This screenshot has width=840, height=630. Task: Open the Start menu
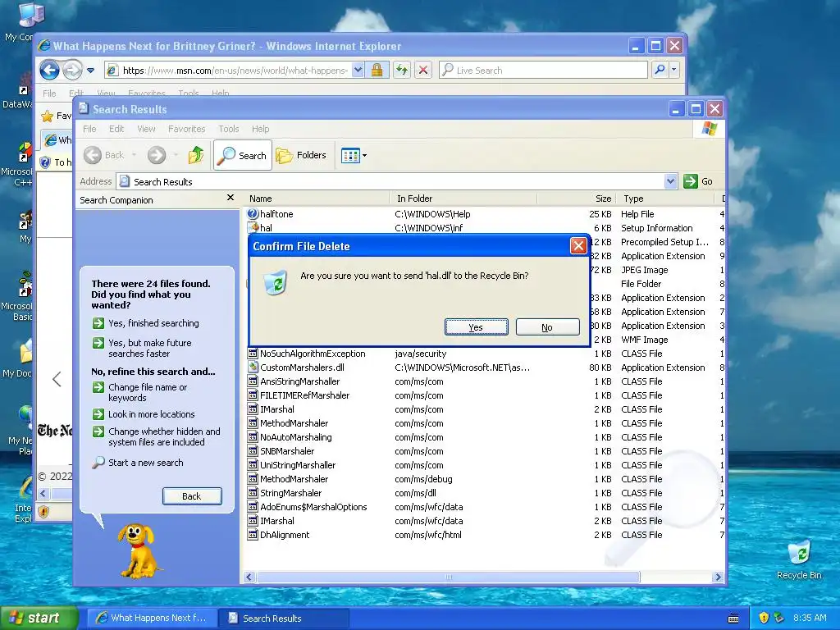[39, 618]
